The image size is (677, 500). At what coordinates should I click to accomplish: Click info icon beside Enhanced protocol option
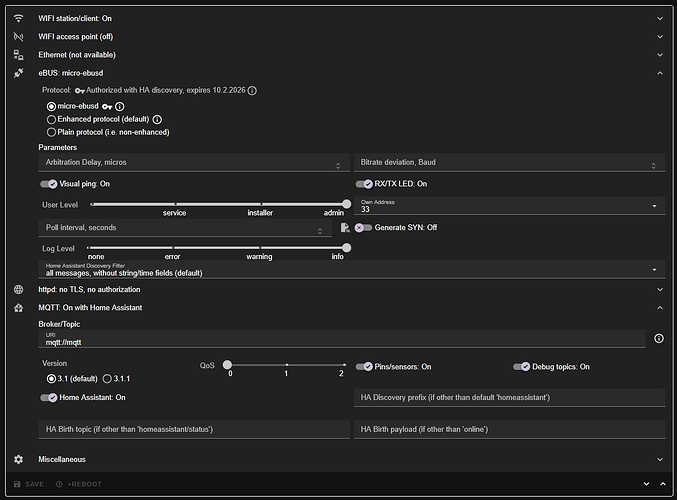click(x=157, y=119)
